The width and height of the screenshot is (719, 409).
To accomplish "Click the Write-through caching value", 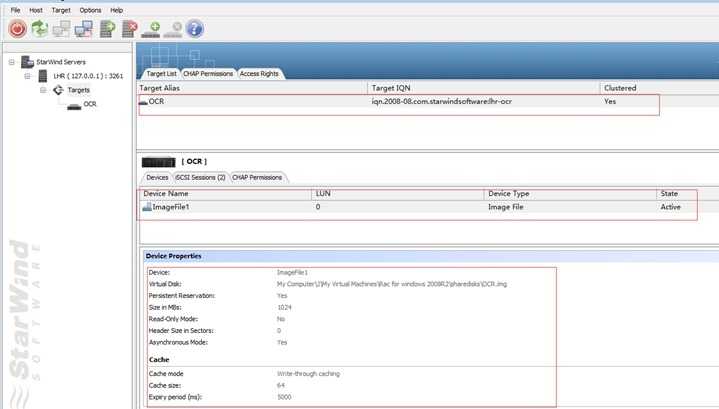I will [x=308, y=374].
